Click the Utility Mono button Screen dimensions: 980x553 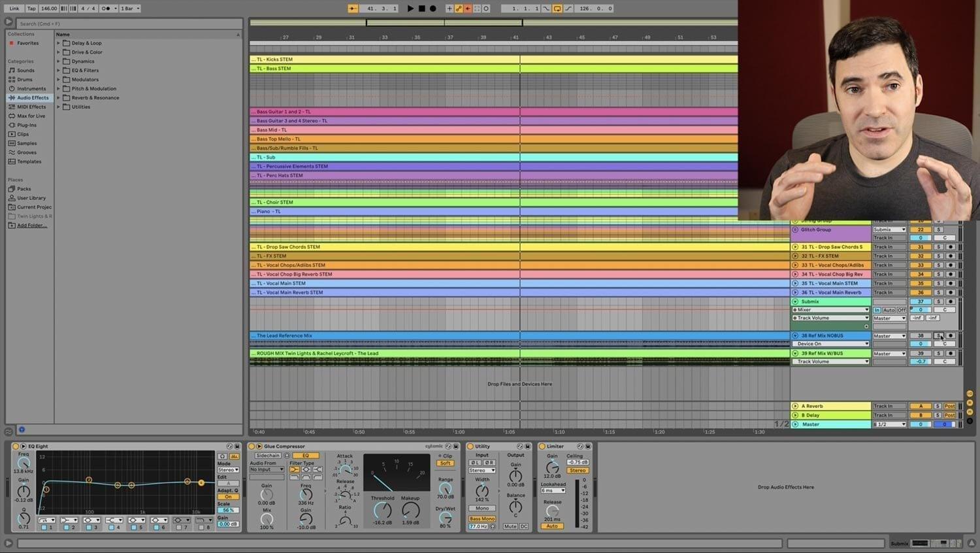[482, 508]
